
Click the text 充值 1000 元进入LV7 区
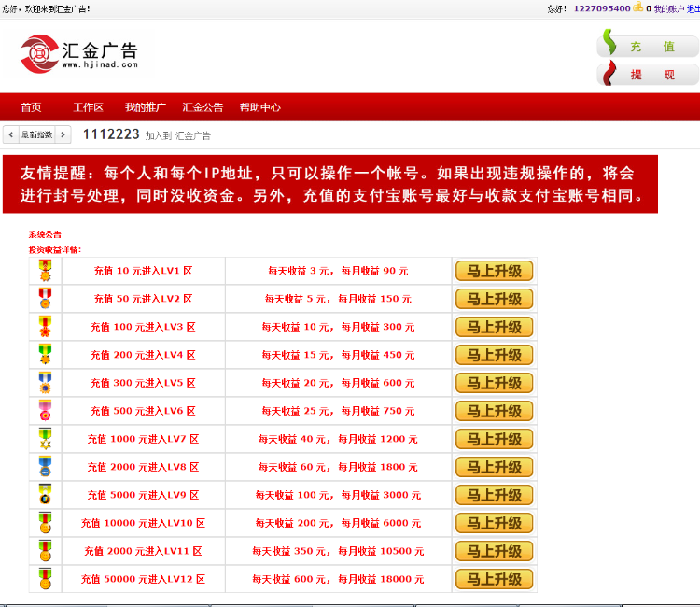[x=143, y=439]
